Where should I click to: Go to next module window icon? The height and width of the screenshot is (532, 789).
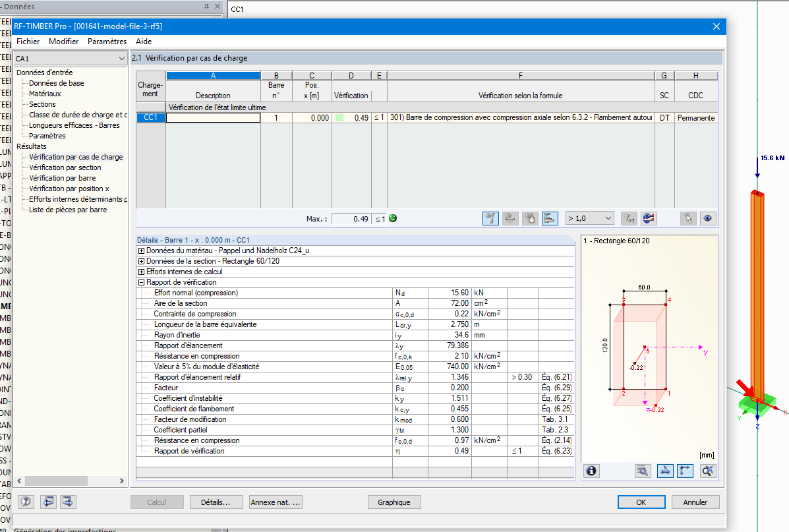(x=68, y=502)
